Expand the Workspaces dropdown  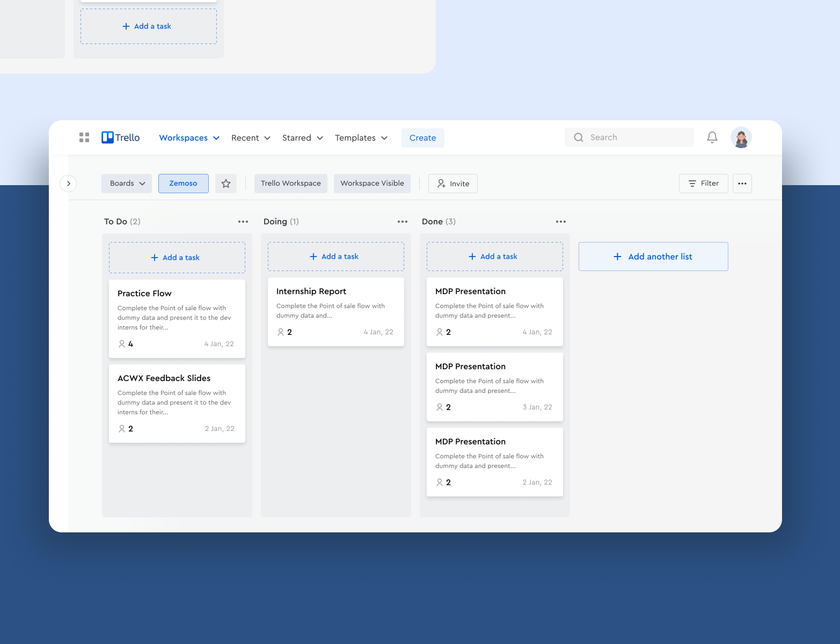click(x=188, y=137)
